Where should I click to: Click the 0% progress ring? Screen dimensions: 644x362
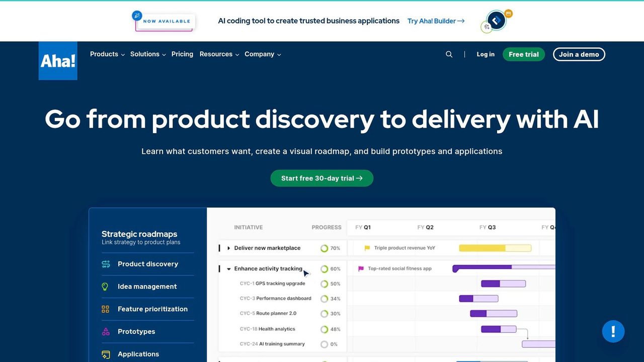tap(325, 344)
